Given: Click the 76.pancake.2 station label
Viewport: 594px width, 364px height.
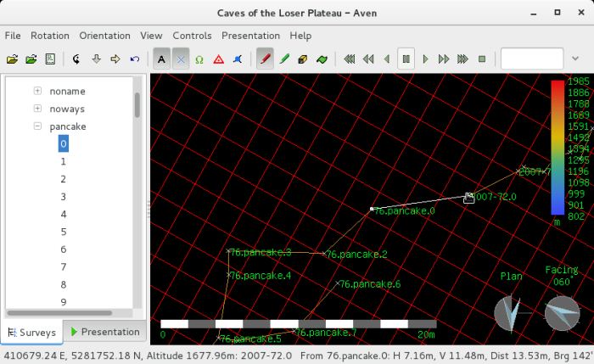Looking at the screenshot, I should tap(356, 255).
